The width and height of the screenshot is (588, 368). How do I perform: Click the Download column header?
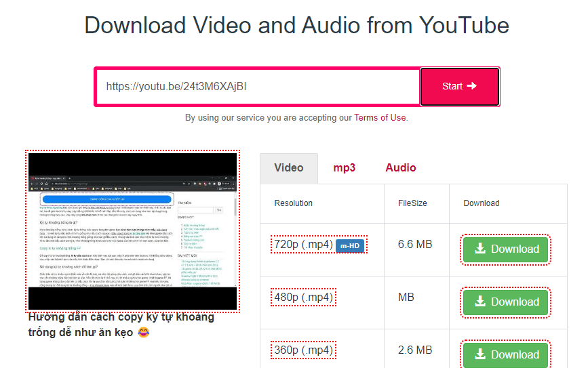click(x=482, y=203)
